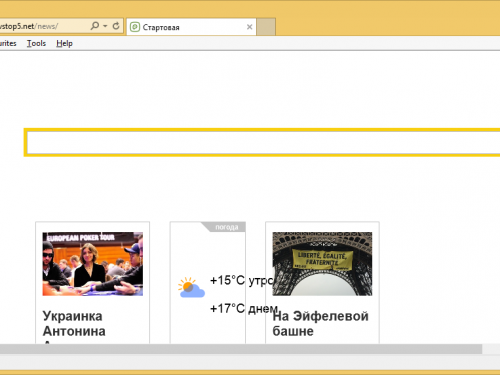
Task: Click the horizontal scrollbar at page bottom
Action: click(x=241, y=349)
